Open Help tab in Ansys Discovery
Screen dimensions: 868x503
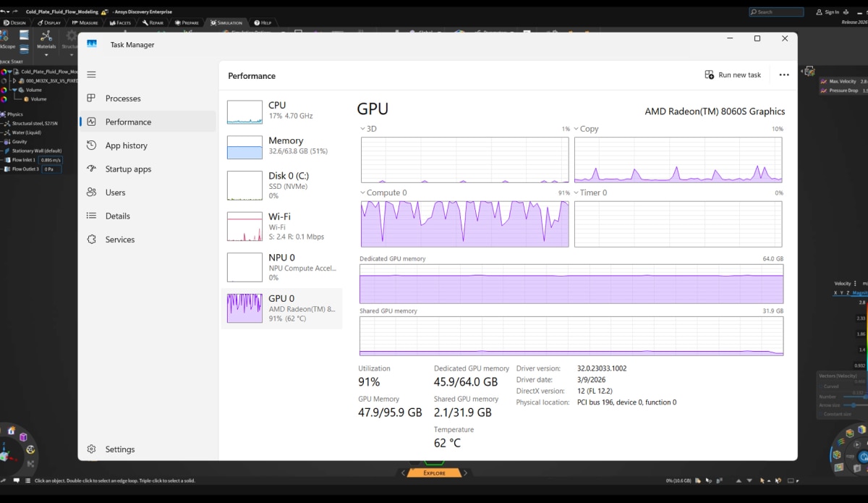click(x=263, y=22)
